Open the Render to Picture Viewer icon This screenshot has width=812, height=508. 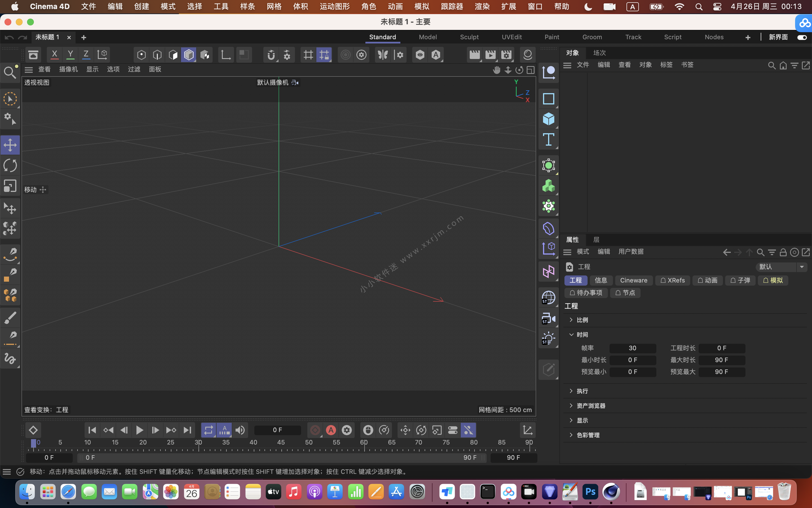click(490, 55)
